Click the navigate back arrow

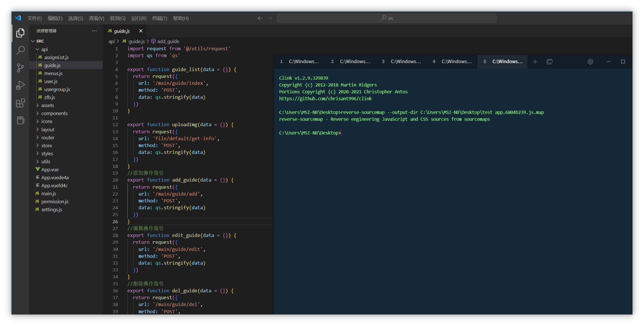(260, 18)
